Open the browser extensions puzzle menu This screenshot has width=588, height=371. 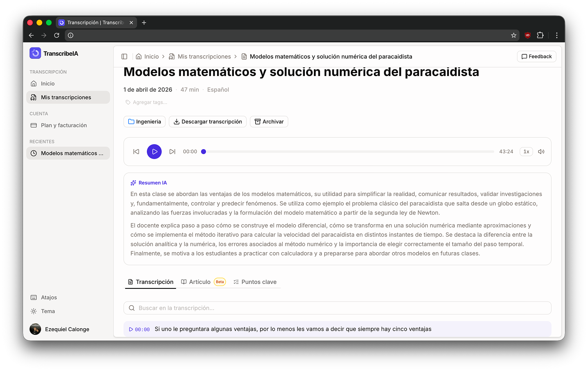(540, 35)
